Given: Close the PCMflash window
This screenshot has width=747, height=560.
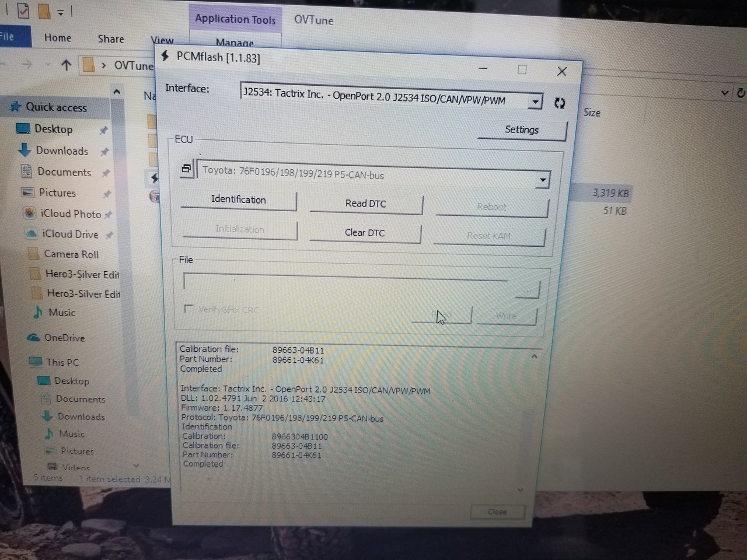Looking at the screenshot, I should [562, 71].
